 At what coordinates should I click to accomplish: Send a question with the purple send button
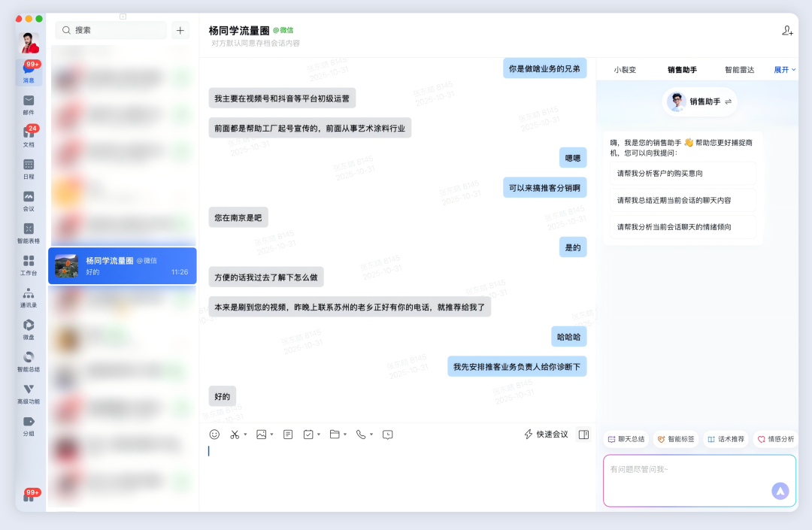pos(780,490)
